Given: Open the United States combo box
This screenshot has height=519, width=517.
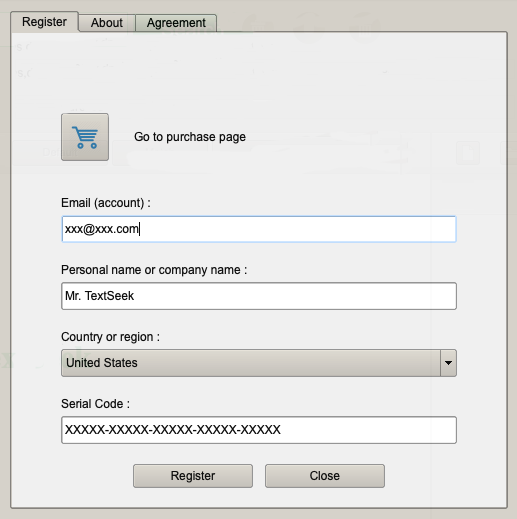Looking at the screenshot, I should pos(259,363).
